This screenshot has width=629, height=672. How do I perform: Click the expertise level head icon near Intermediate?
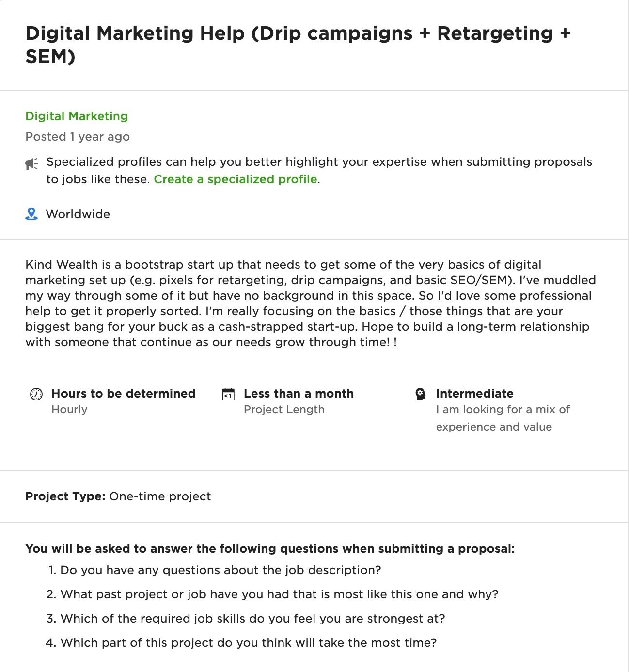pyautogui.click(x=420, y=394)
